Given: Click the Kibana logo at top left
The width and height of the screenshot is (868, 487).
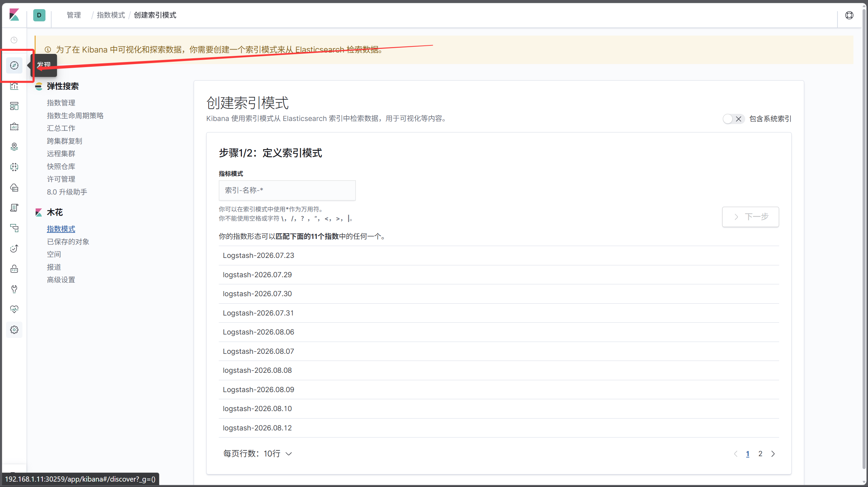Looking at the screenshot, I should (14, 15).
